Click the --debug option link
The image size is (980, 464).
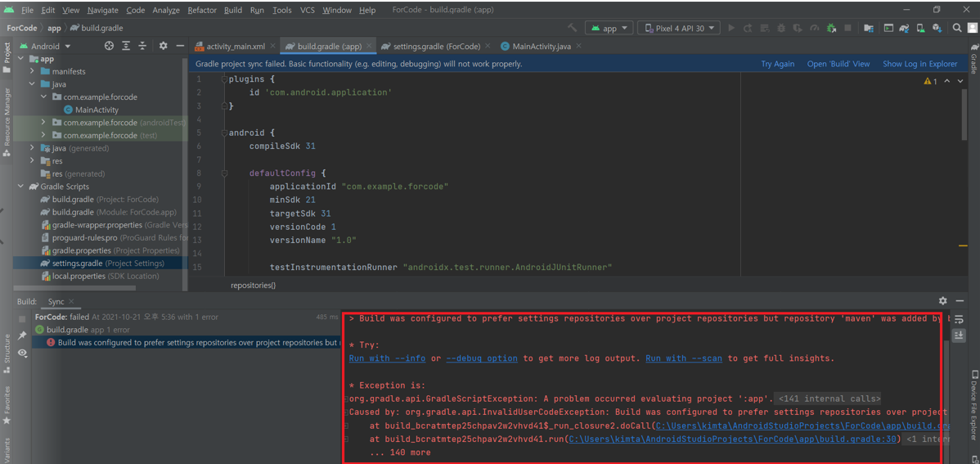482,358
